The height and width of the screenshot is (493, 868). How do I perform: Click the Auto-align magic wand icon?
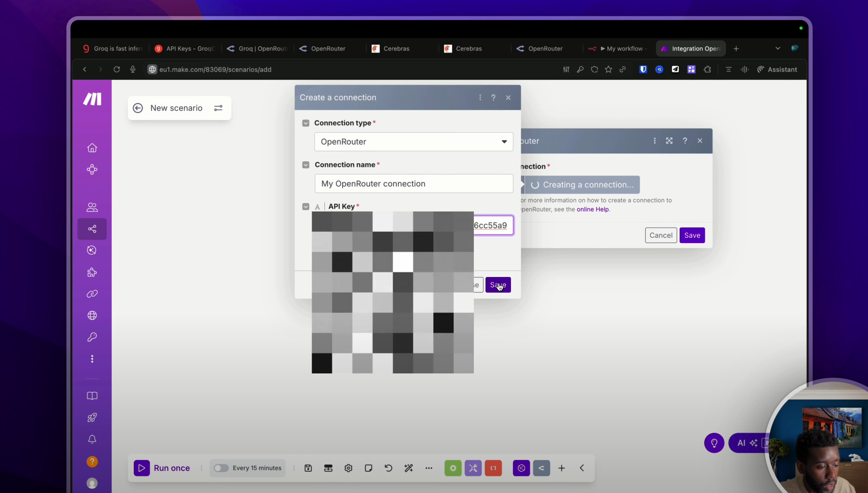409,468
